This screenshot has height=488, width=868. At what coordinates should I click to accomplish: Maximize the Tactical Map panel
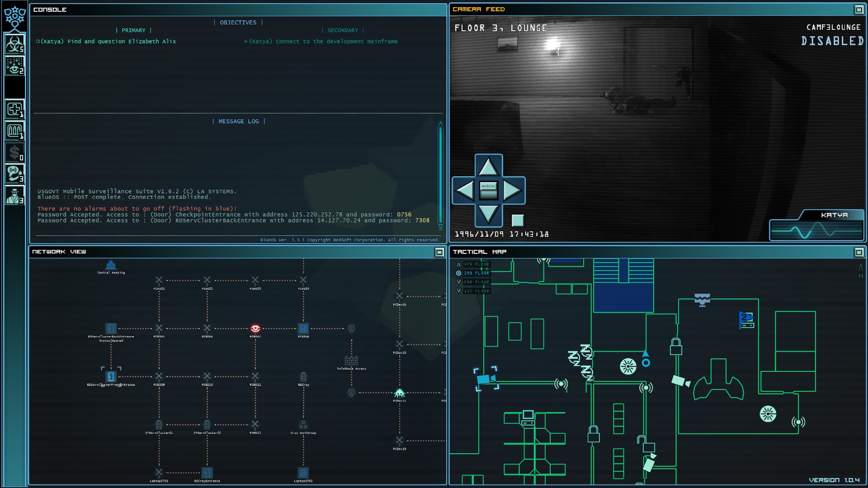tap(859, 252)
